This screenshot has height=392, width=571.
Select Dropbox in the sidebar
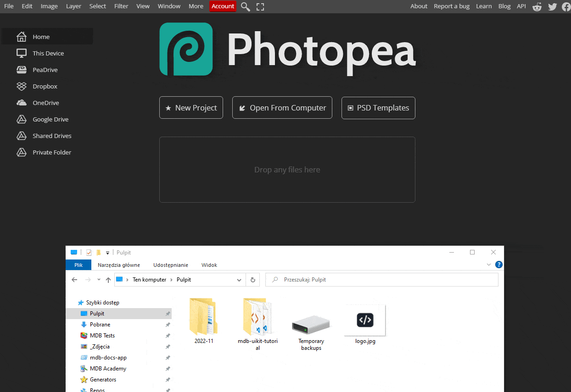click(x=45, y=86)
